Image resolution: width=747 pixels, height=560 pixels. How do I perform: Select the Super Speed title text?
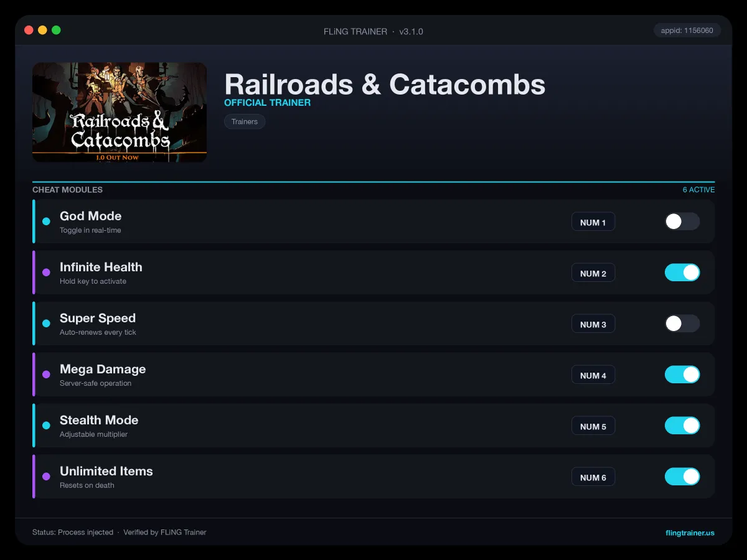tap(98, 318)
